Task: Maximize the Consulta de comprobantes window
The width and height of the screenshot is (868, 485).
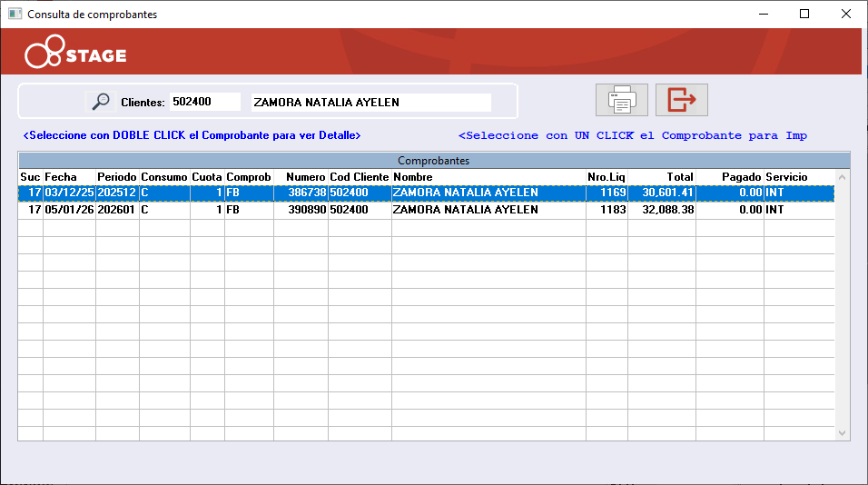Action: click(x=804, y=14)
